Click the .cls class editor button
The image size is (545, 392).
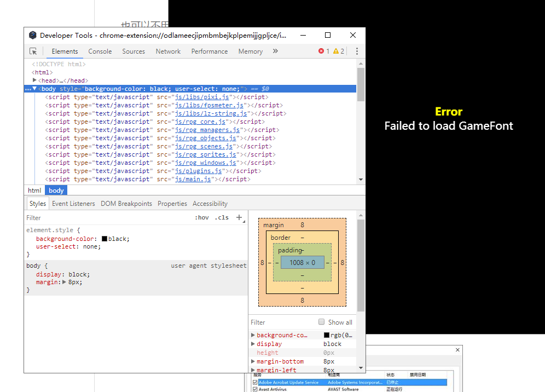[x=222, y=218]
